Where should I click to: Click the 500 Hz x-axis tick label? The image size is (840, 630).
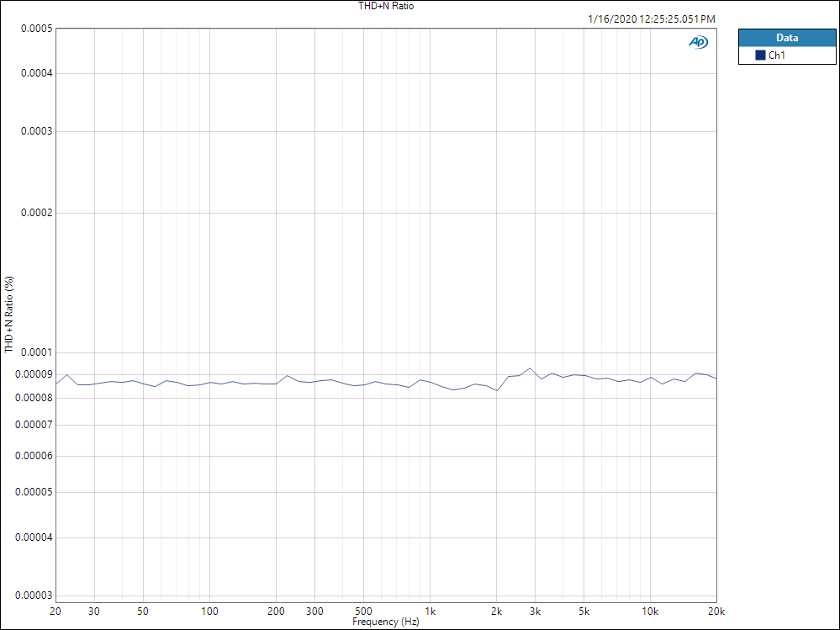364,611
